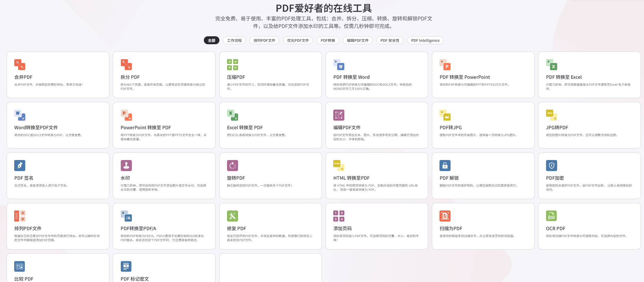Select the OCR PDF green icon
This screenshot has height=282, width=644.
(x=552, y=216)
